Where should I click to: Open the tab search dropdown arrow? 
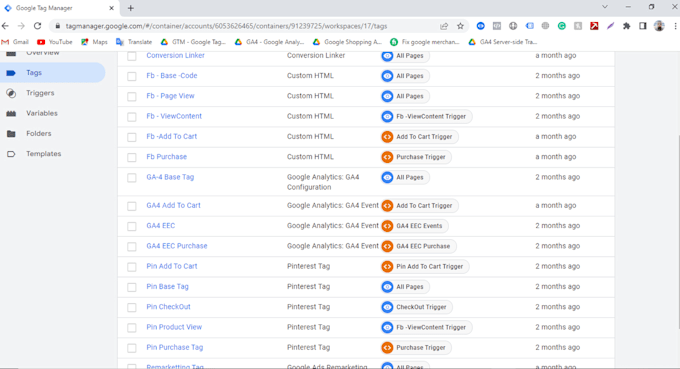point(605,7)
